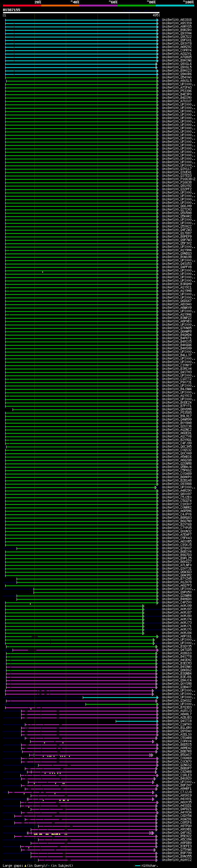Viewport: 197px width, 868px height.
Task: Select the UniRef100_A1AVI2 label
Action: 177,860
